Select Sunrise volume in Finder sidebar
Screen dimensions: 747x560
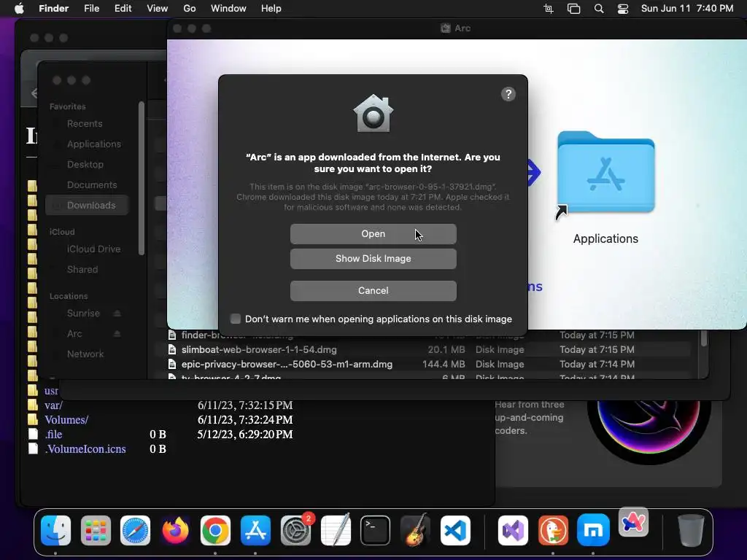click(83, 314)
